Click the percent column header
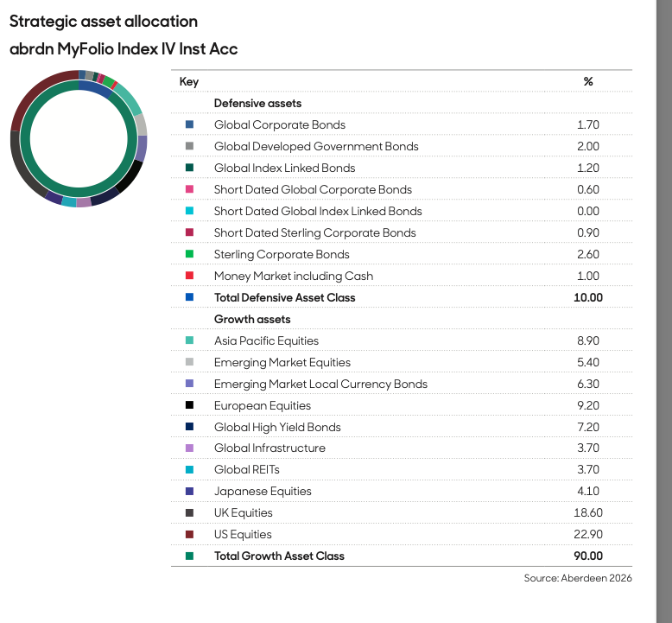The width and height of the screenshot is (672, 623). (x=588, y=81)
